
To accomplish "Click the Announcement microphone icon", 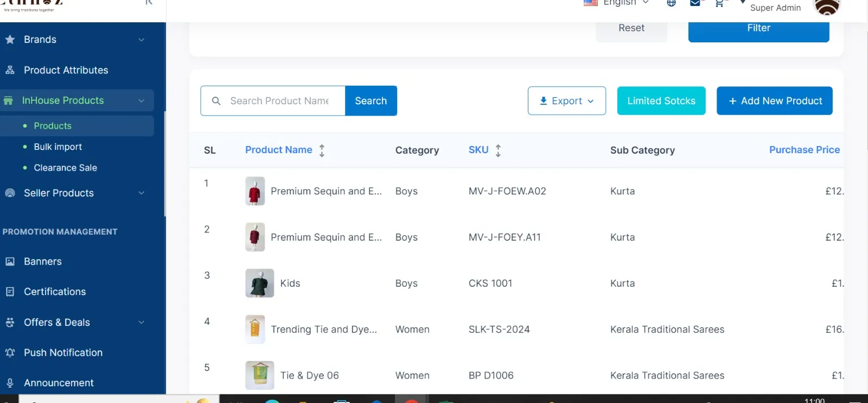I will (10, 383).
